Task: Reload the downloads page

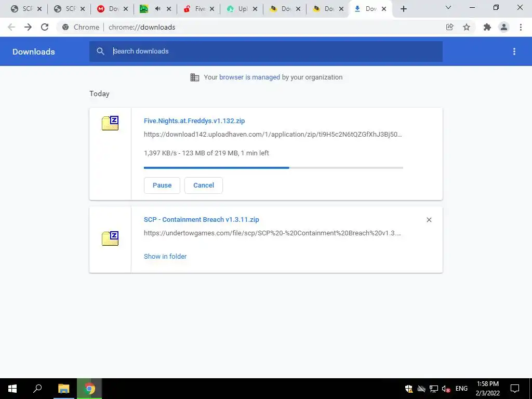Action: tap(45, 27)
